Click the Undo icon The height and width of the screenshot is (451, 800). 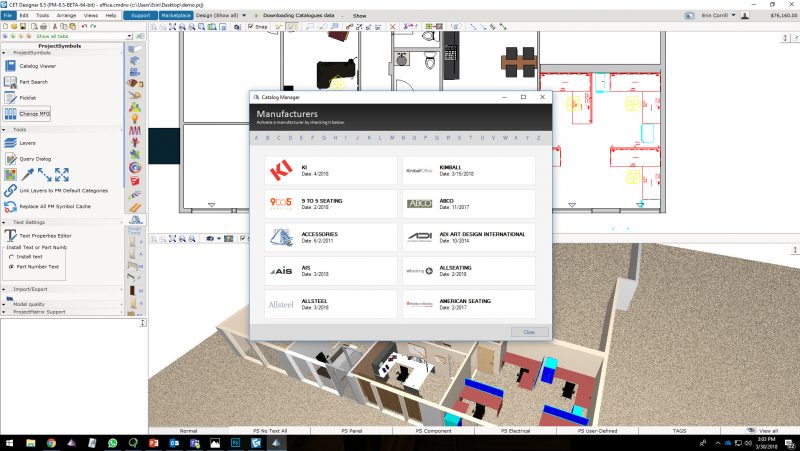(84, 26)
